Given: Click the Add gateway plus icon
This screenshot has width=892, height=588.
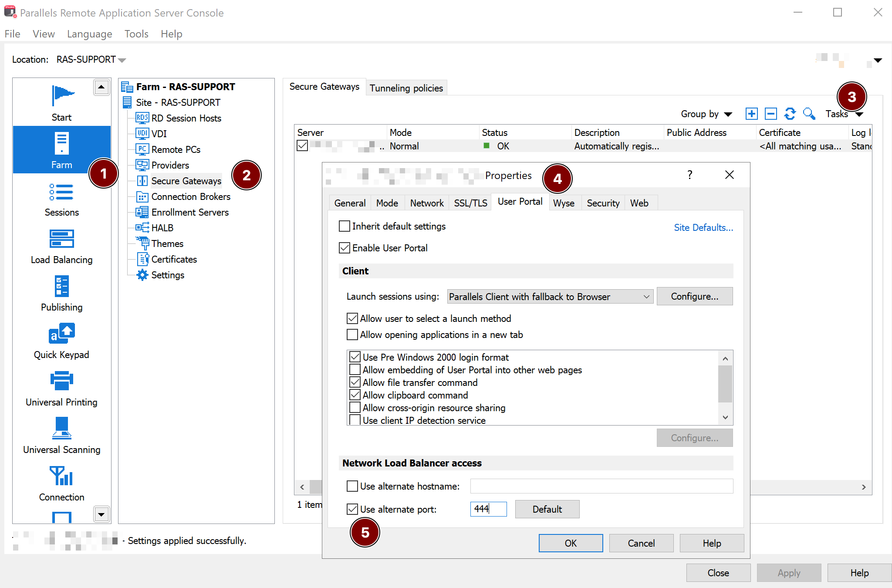Looking at the screenshot, I should click(752, 114).
